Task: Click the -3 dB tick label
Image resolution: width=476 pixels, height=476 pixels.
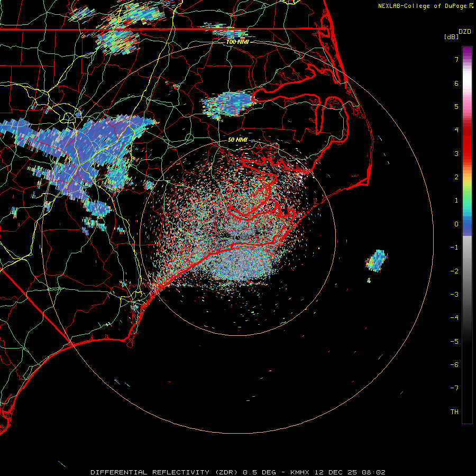Action: 454,295
